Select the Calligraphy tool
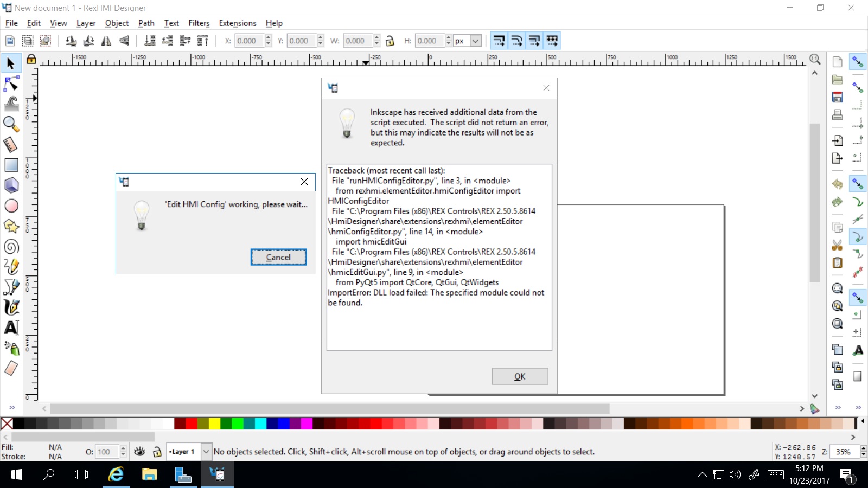The image size is (868, 488). pyautogui.click(x=11, y=307)
